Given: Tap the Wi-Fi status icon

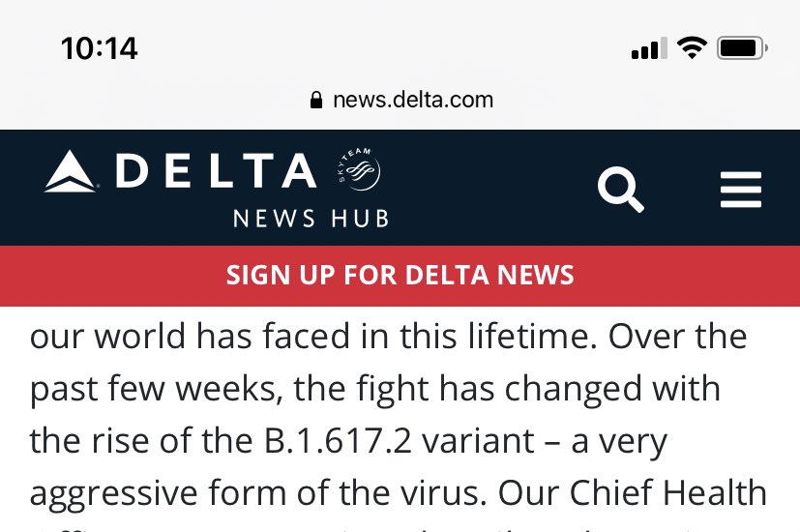Looking at the screenshot, I should point(692,47).
